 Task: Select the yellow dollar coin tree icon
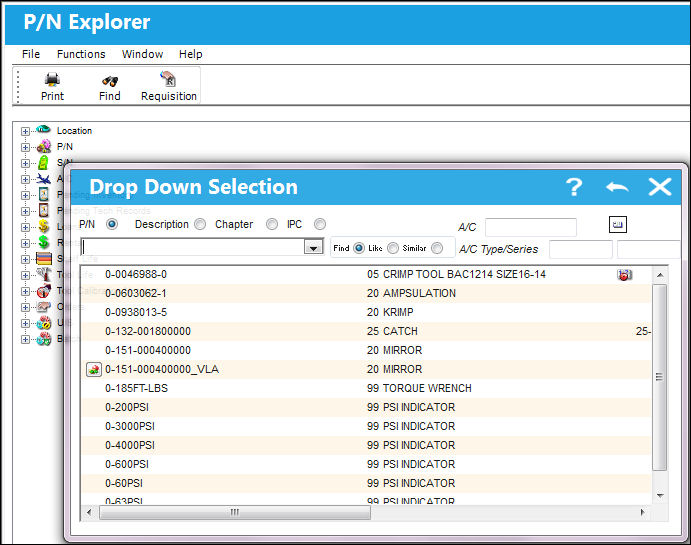tap(43, 226)
